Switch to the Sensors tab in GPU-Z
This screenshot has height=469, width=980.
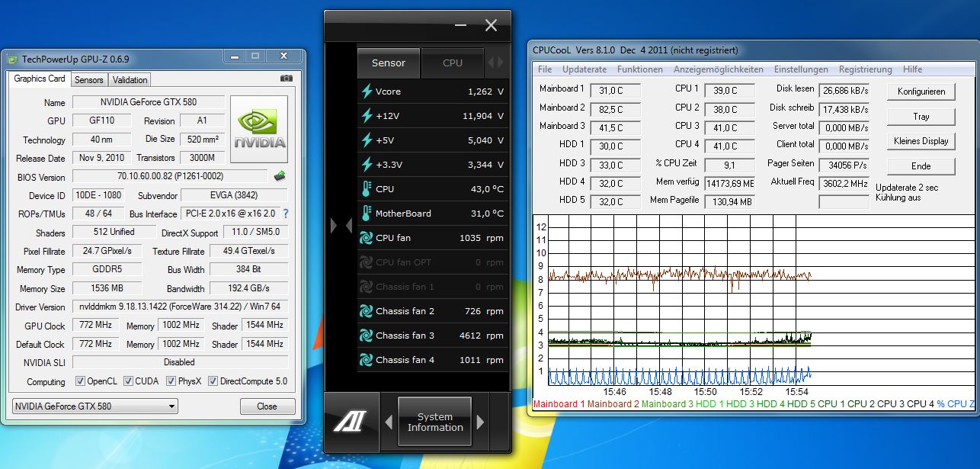pyautogui.click(x=88, y=79)
